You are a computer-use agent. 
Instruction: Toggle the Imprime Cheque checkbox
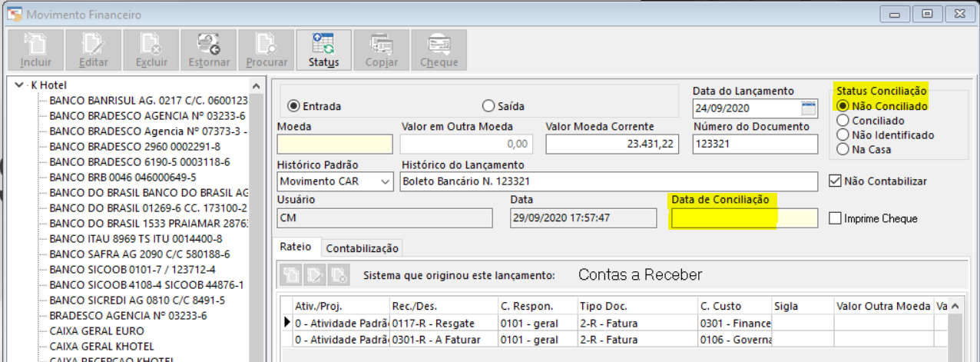[836, 218]
